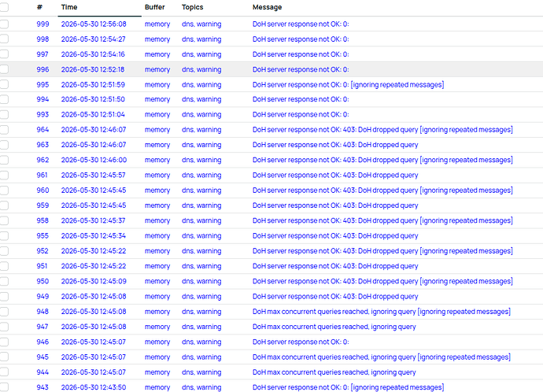Open the row 944 max concurrent queries message
This screenshot has height=392, width=543.
(x=334, y=372)
